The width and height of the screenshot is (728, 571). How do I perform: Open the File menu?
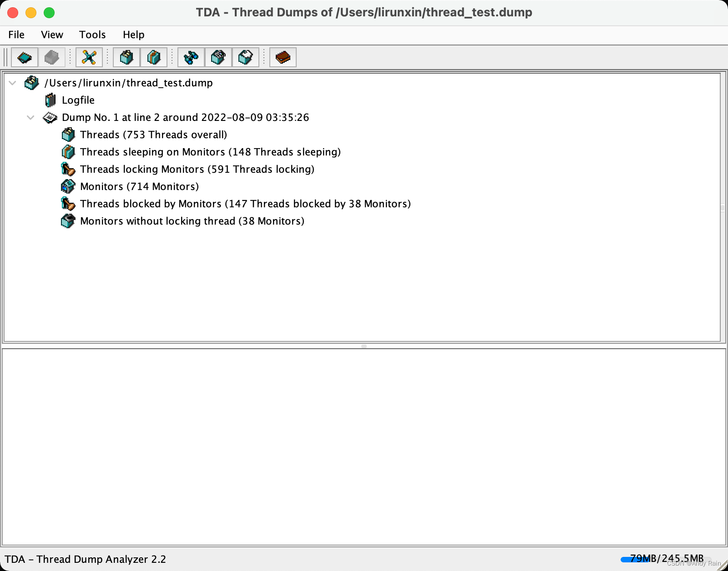tap(16, 35)
